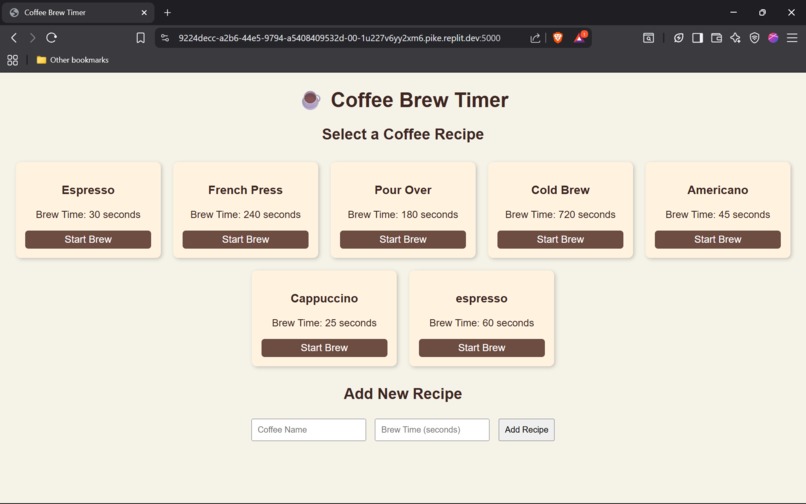The image size is (806, 504).
Task: Click the Add Recipe button
Action: click(526, 429)
